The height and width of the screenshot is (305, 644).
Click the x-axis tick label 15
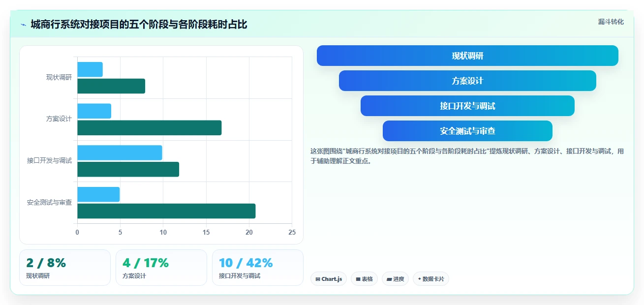[x=206, y=232]
